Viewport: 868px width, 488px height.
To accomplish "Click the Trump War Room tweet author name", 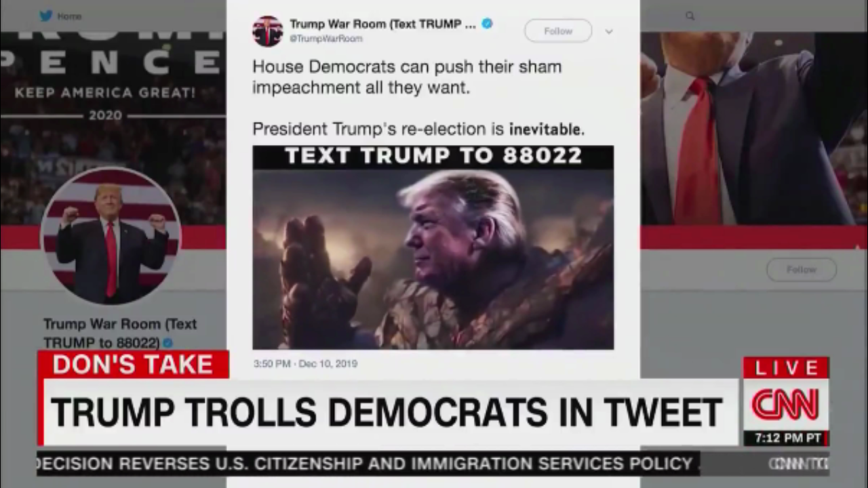I will pos(382,24).
